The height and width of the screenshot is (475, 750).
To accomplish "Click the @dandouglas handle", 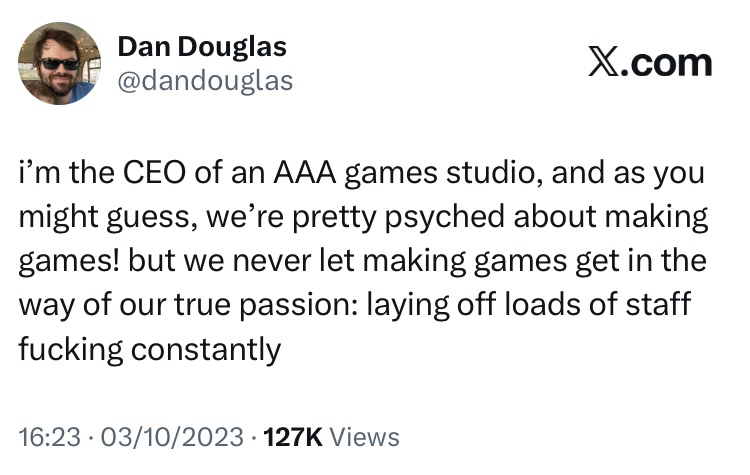I will click(x=205, y=81).
